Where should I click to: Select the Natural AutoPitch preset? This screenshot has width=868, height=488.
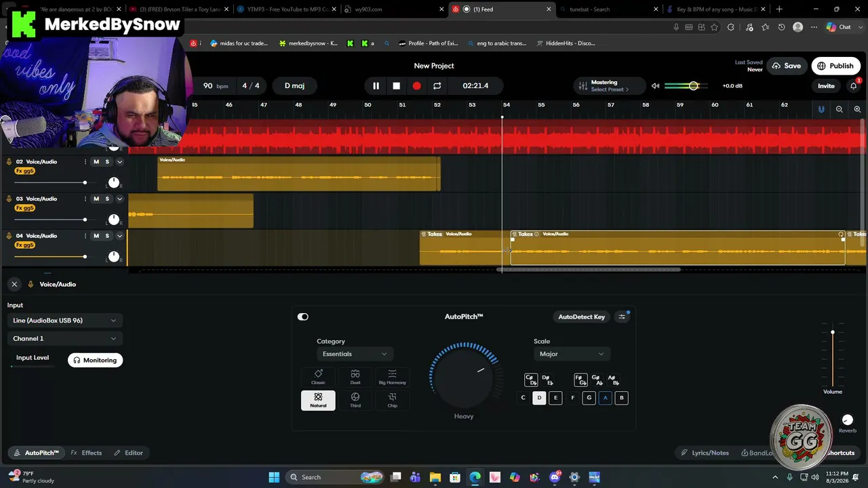(318, 400)
